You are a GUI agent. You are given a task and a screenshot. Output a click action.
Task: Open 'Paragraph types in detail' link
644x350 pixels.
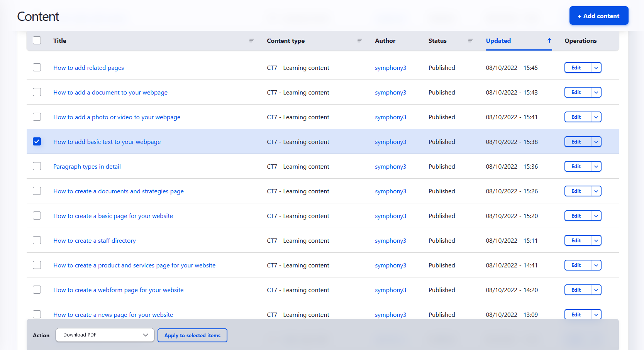pos(87,167)
